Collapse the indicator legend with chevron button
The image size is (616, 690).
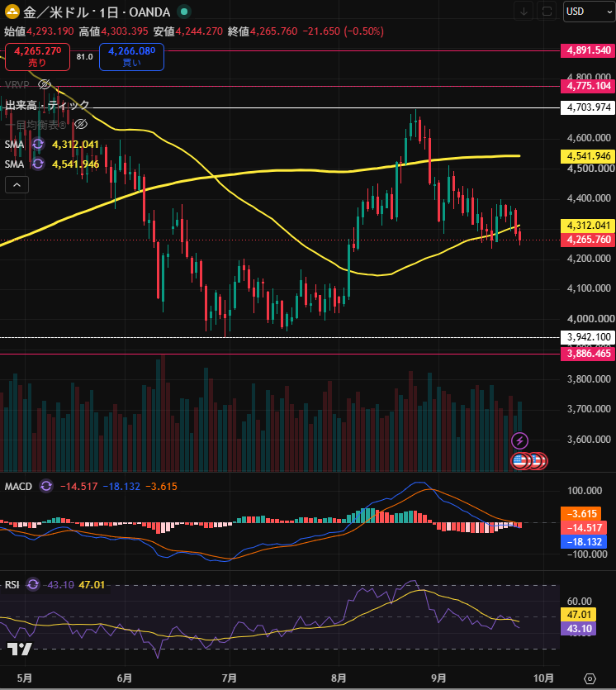[x=17, y=185]
